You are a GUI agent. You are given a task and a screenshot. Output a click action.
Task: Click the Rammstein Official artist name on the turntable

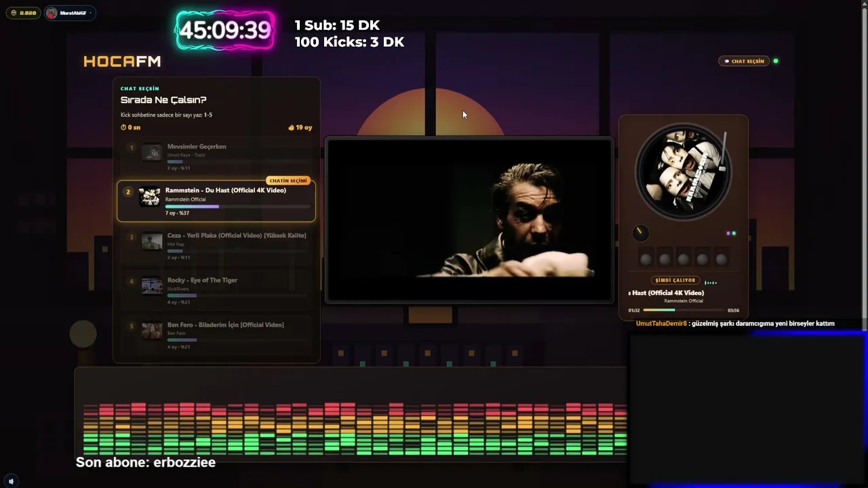pos(684,301)
